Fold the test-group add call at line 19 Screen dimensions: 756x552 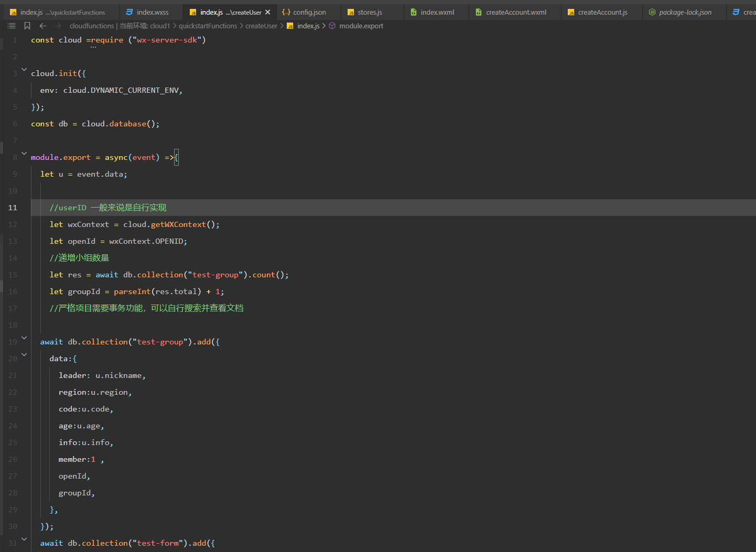24,338
